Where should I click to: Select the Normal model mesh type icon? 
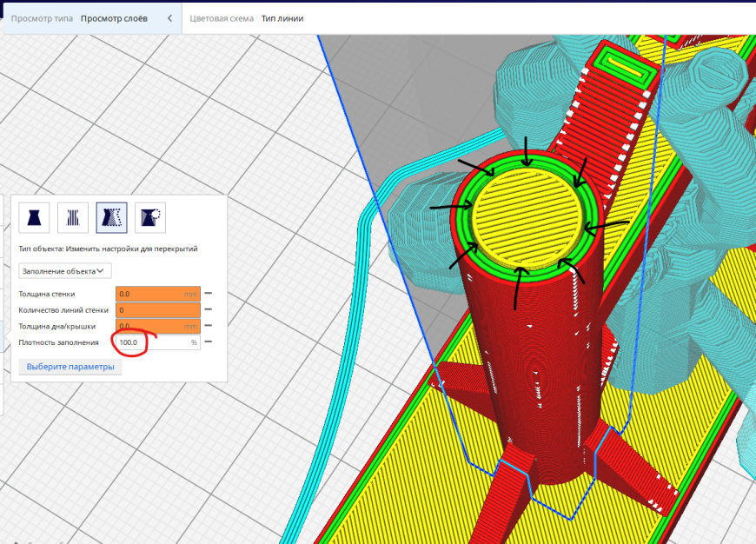point(34,217)
